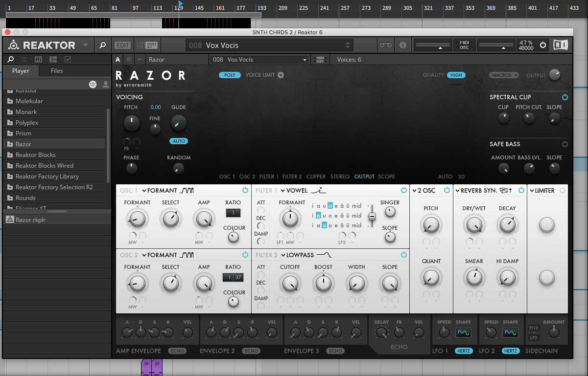Screen dimensions: 588x376
Task: Select the CLIPPER view tab
Action: (316, 177)
